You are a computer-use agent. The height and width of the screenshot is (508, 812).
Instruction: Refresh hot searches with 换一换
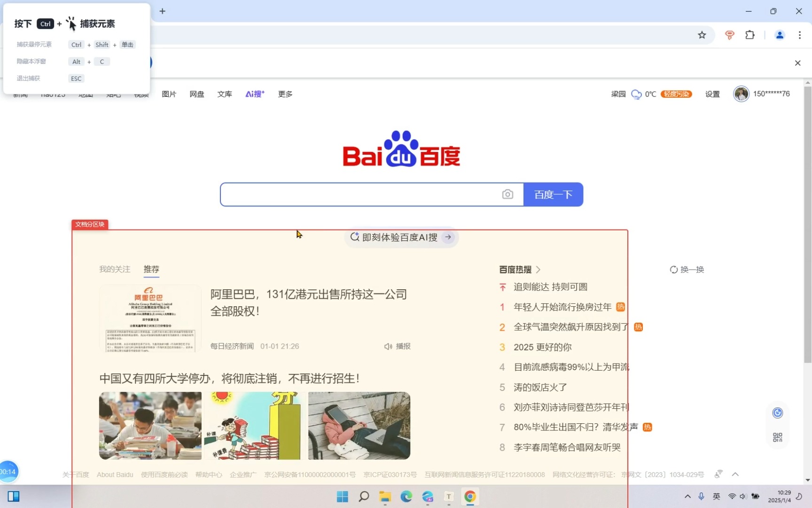click(687, 269)
